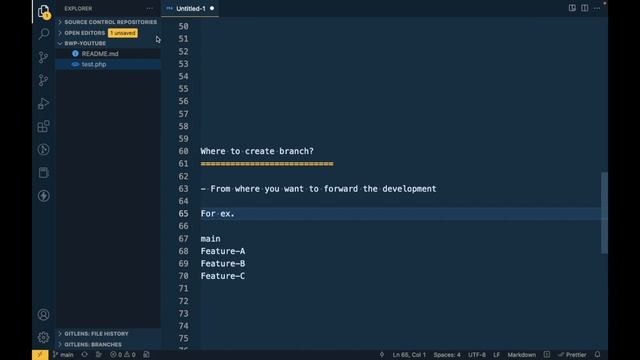Click the Prettier status bar item
The width and height of the screenshot is (640, 360).
572,355
